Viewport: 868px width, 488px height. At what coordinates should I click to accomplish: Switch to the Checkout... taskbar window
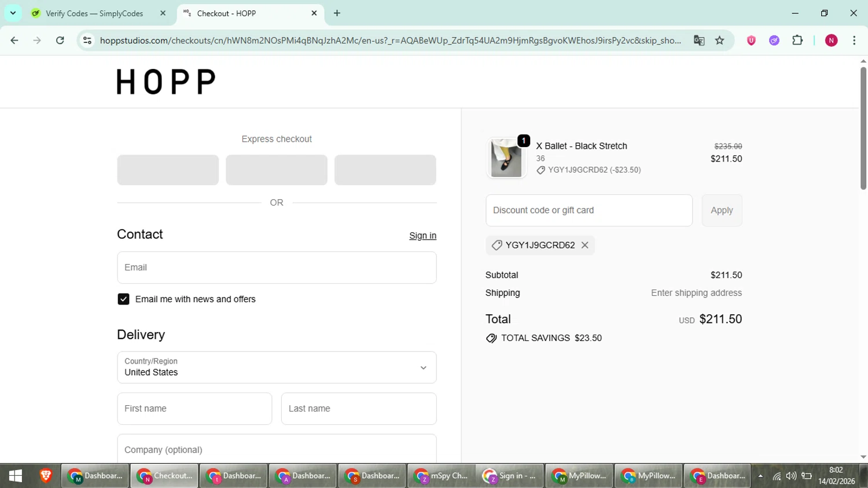164,476
